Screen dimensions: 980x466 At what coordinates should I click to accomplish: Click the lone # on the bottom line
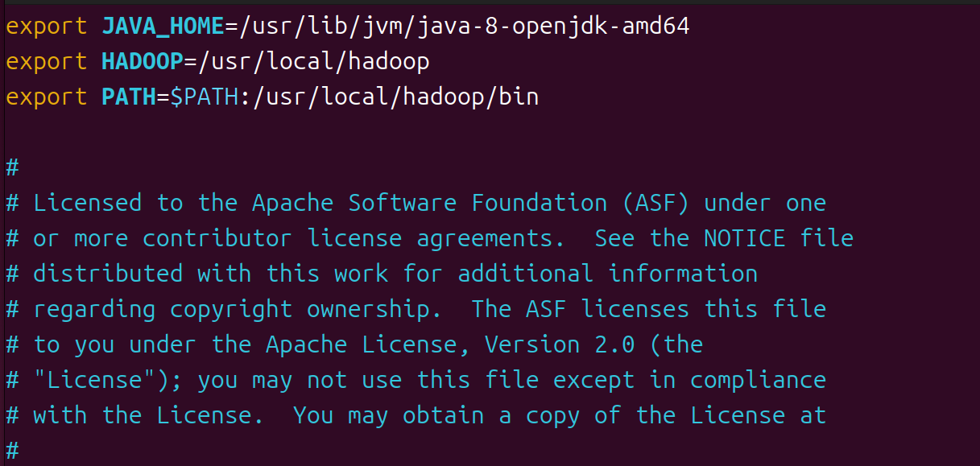pyautogui.click(x=12, y=451)
